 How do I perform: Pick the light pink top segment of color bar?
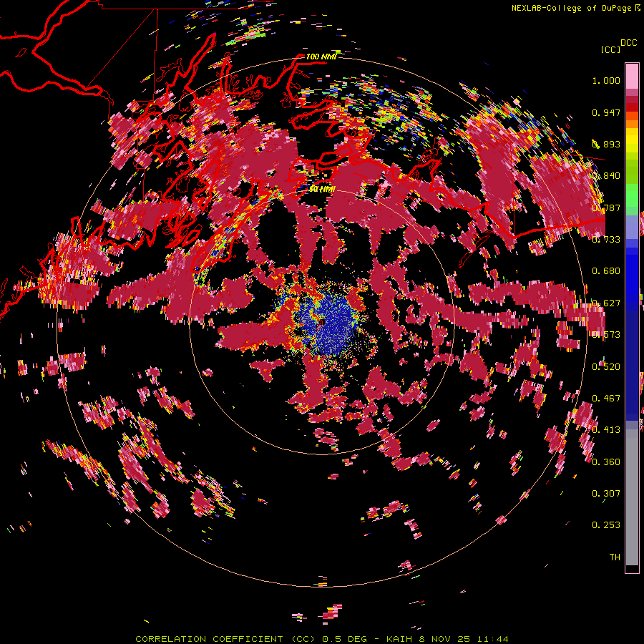point(632,77)
